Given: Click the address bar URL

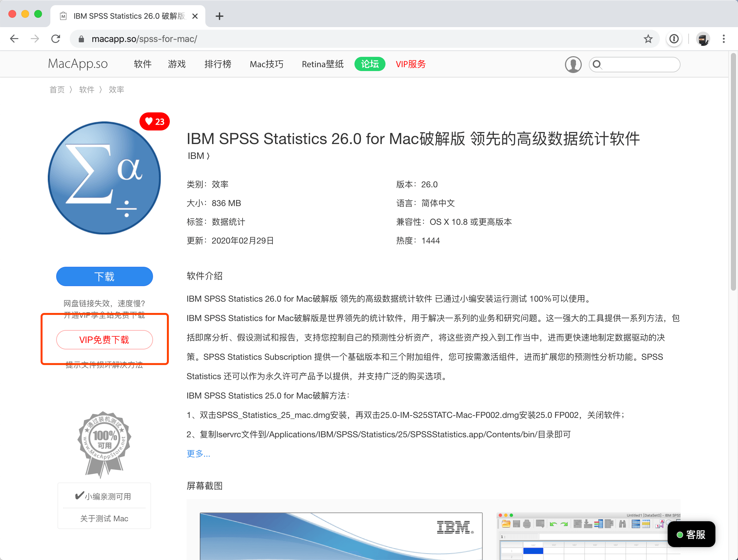Looking at the screenshot, I should [144, 39].
